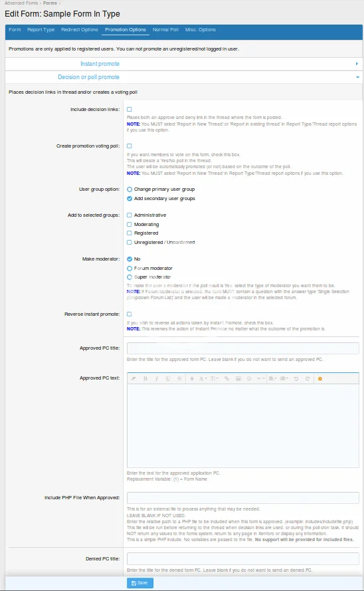
Task: Select Change primary user group option
Action: coord(130,189)
